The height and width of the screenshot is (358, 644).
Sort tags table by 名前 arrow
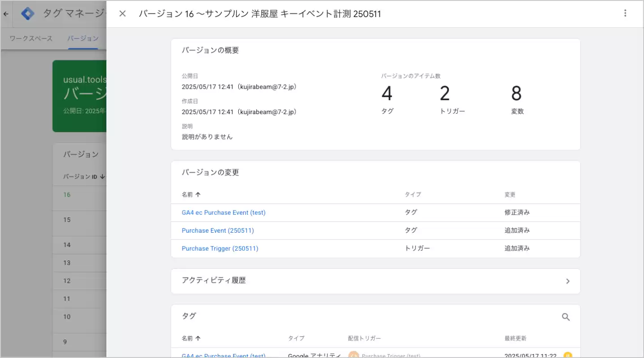click(198, 338)
